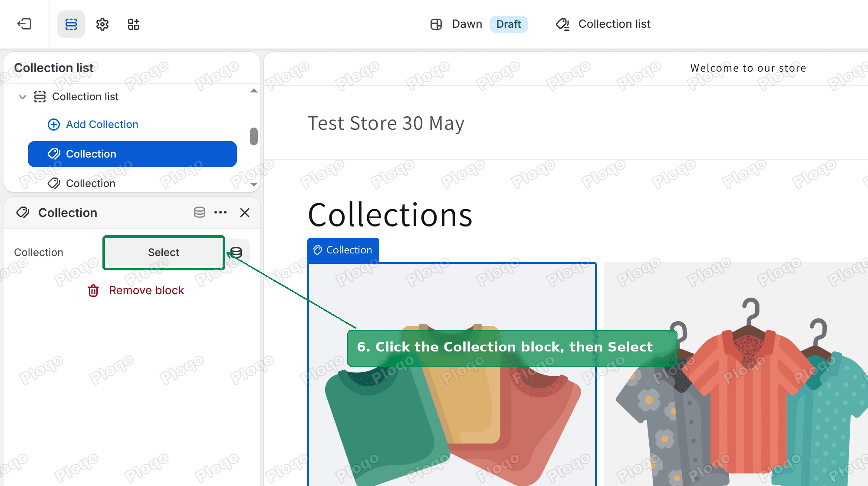The image size is (868, 486).
Task: Click the exit editor icon
Action: tap(24, 24)
